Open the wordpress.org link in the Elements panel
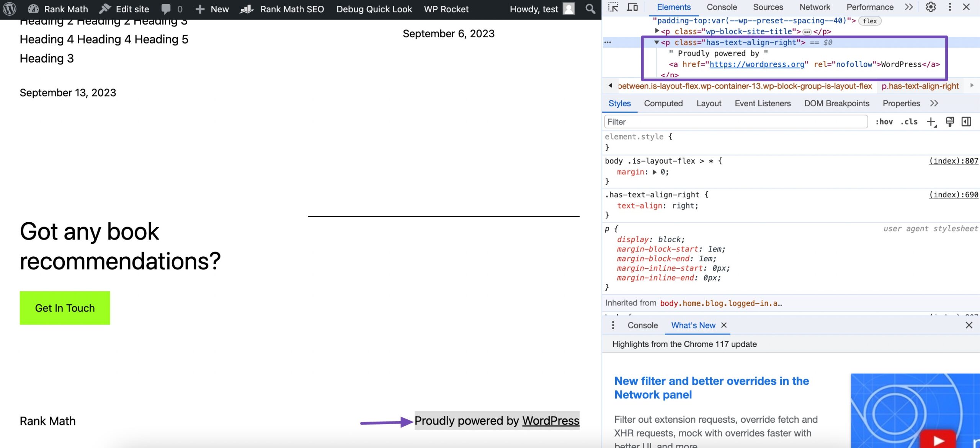The height and width of the screenshot is (448, 980). 757,64
